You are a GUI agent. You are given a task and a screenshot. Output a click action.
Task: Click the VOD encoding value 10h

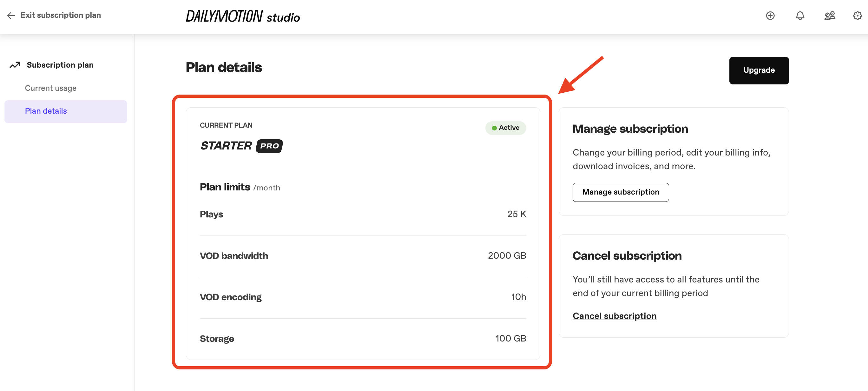(x=519, y=297)
